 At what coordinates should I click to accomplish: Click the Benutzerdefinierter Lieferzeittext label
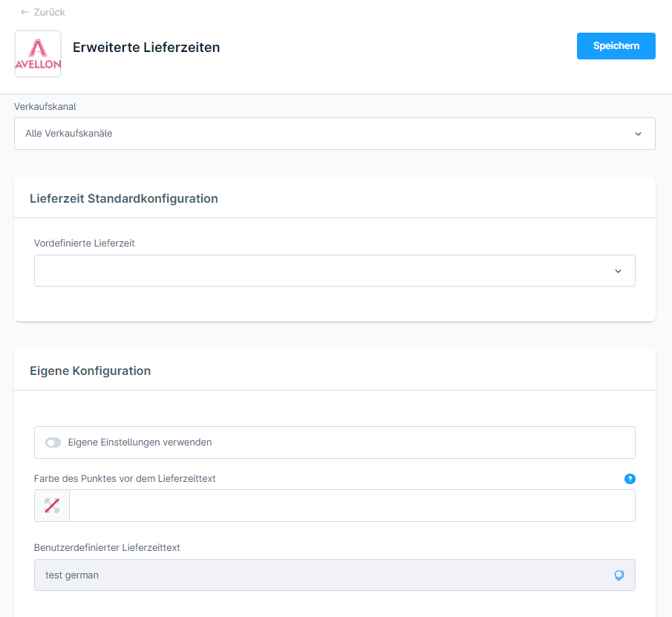click(107, 548)
